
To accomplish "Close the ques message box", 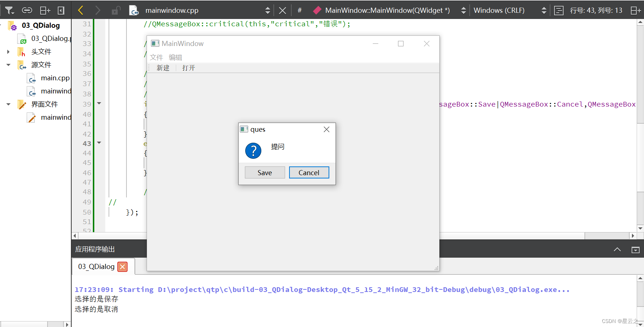I will (326, 130).
